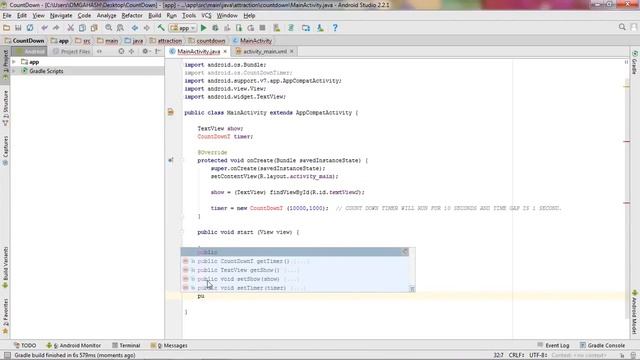Click CountDown in the navigation breadcrumb
Image resolution: width=640 pixels, height=360 pixels.
pyautogui.click(x=24, y=41)
